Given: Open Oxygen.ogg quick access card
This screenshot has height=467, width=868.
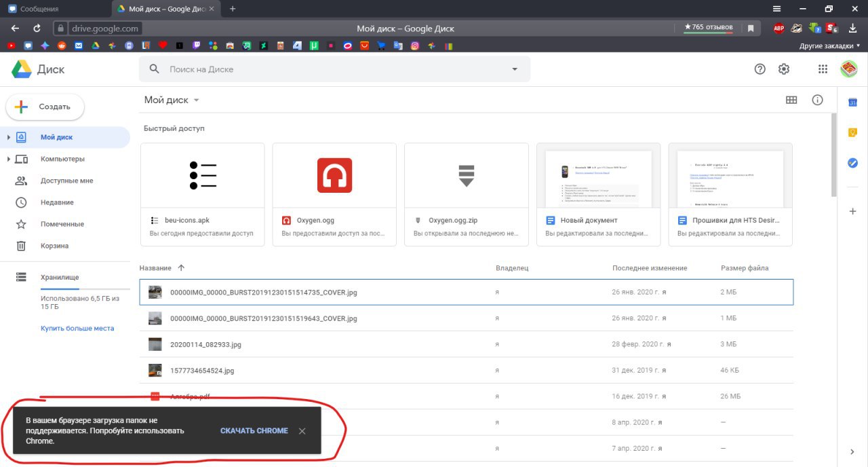Looking at the screenshot, I should [x=334, y=194].
